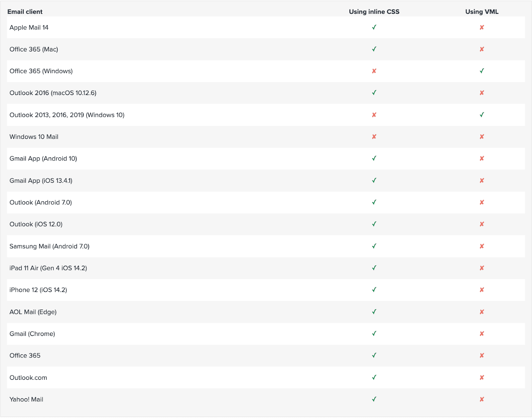
Task: Click VML cross for Outlook.com
Action: click(x=482, y=377)
